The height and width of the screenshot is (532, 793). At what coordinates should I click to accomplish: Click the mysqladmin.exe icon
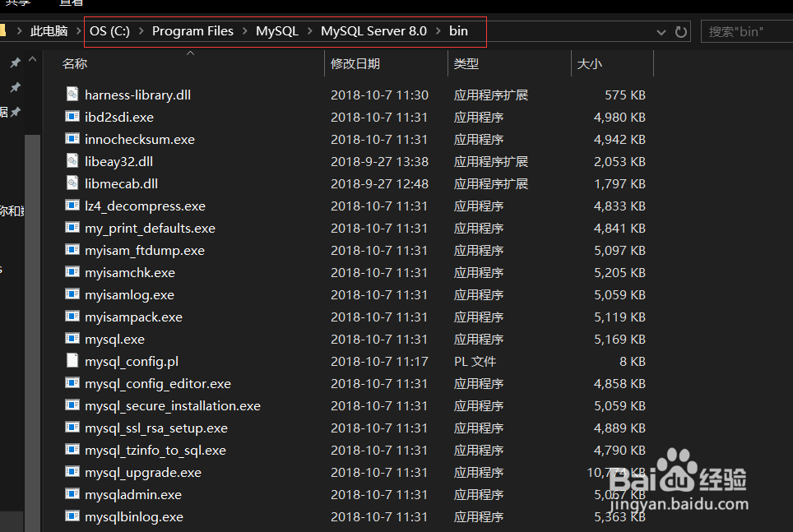72,494
